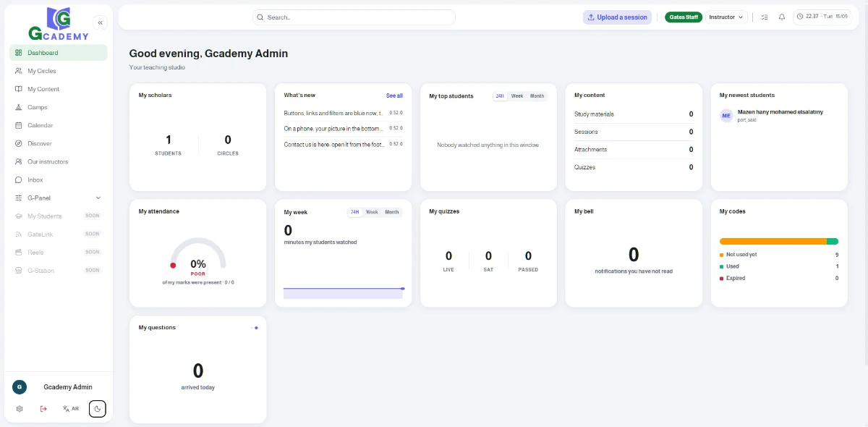The height and width of the screenshot is (427, 868).
Task: Click the Sat quizzes count
Action: coord(488,261)
